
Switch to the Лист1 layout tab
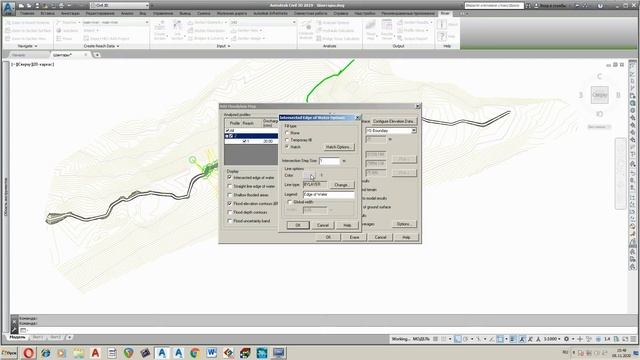(x=37, y=338)
